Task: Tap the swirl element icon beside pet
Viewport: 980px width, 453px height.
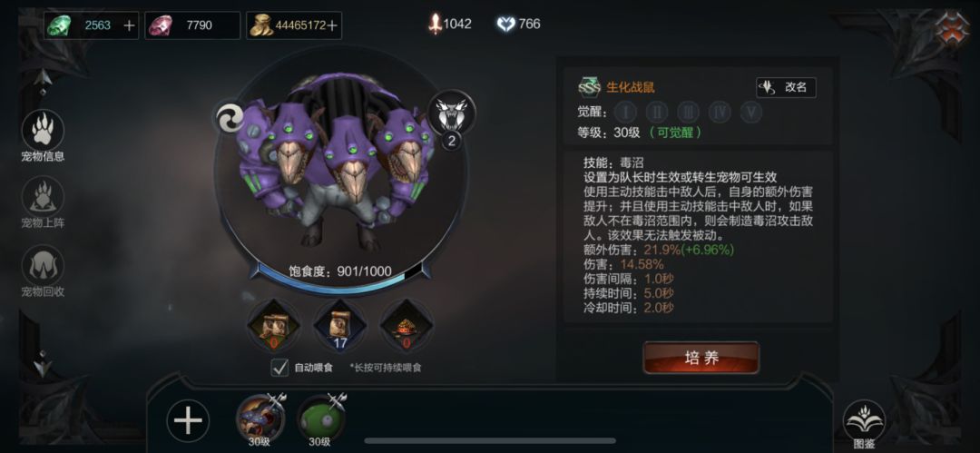Action: (229, 118)
